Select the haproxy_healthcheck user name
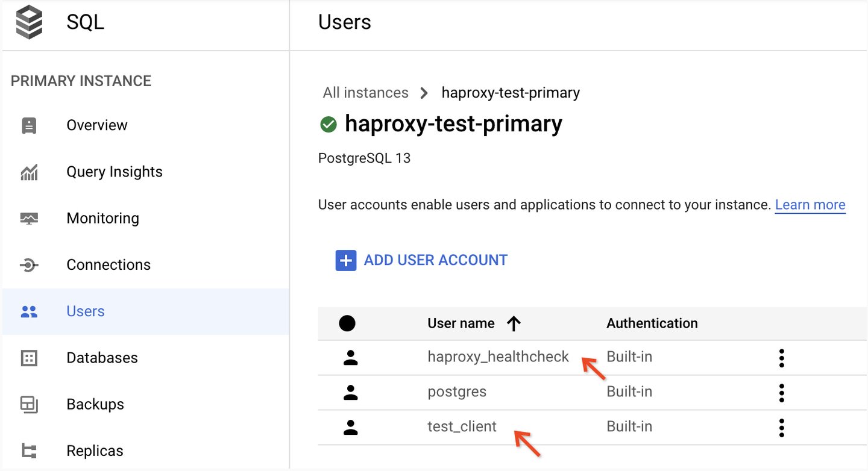Screen dimensions: 868x471 click(498, 357)
